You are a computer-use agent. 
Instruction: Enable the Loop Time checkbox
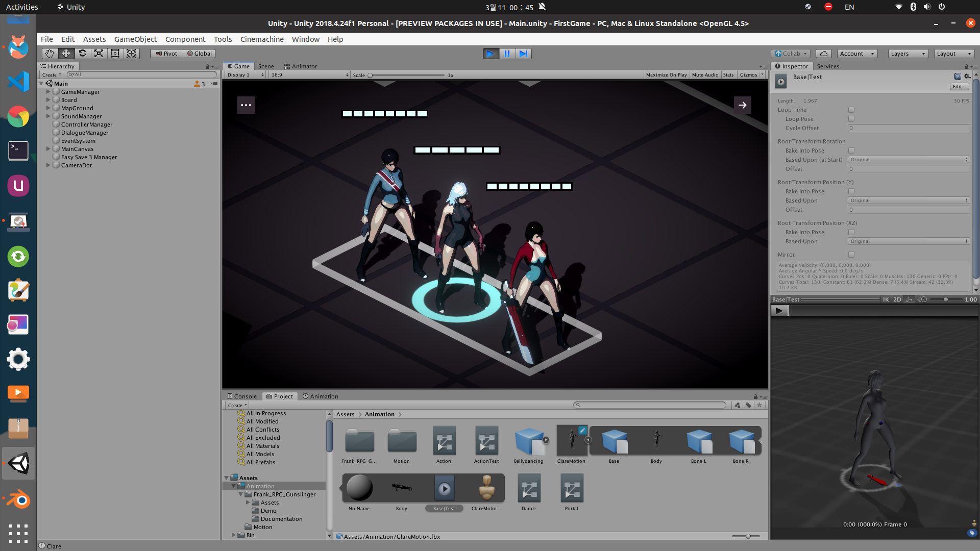click(x=851, y=110)
